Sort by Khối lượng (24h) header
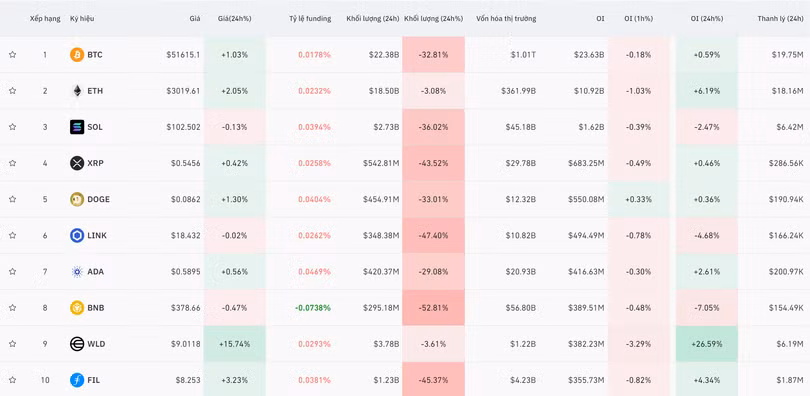The width and height of the screenshot is (810, 396). [373, 19]
